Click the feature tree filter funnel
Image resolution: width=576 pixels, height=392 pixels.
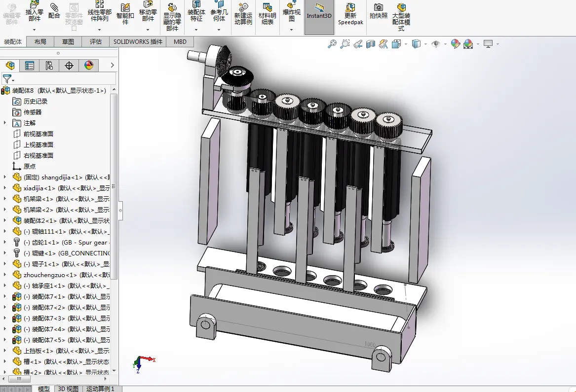pyautogui.click(x=7, y=78)
